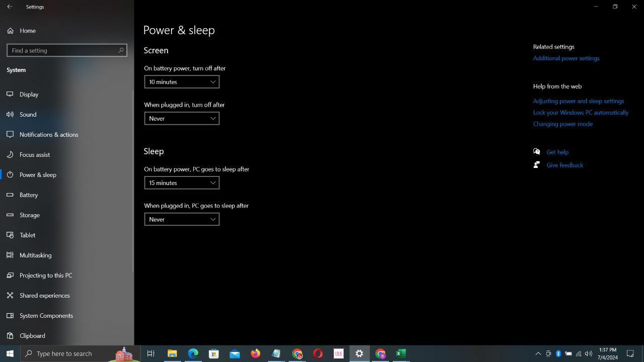
Task: Select Clipboard in the sidebar
Action: pyautogui.click(x=67, y=335)
